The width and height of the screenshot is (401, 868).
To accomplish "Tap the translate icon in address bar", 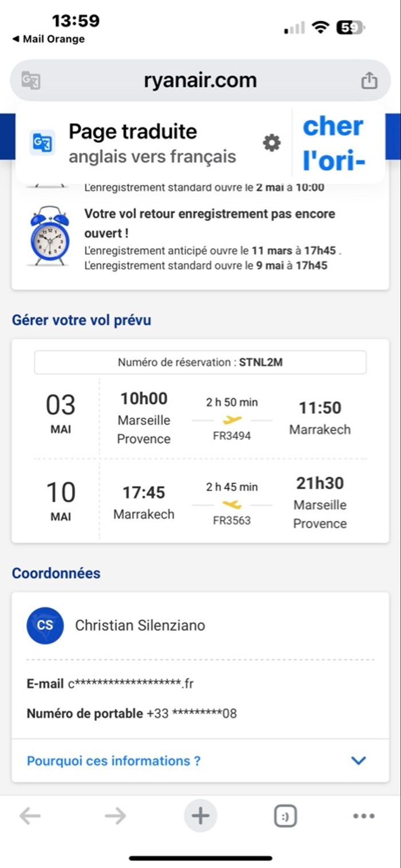I will (x=31, y=80).
